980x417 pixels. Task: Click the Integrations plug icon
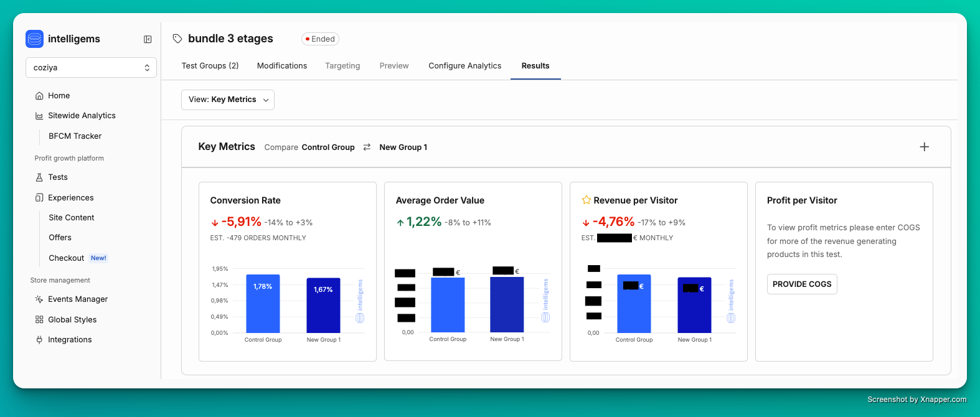coord(39,340)
